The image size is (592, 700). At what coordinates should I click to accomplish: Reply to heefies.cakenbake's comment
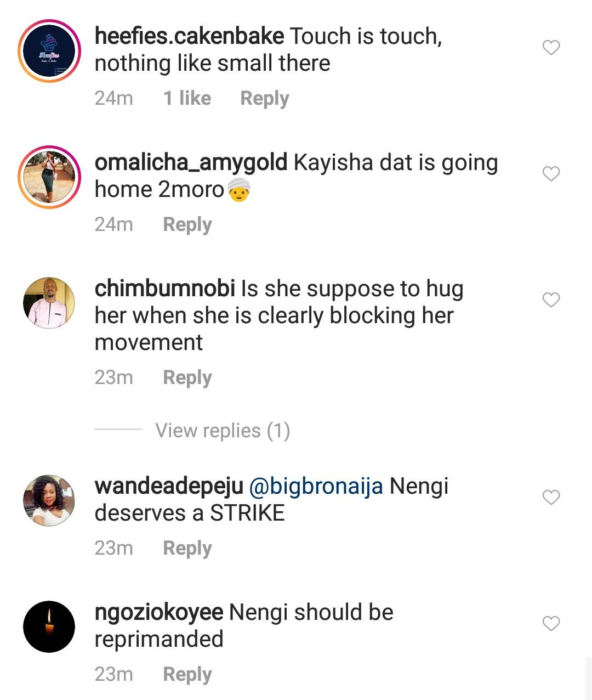point(264,98)
